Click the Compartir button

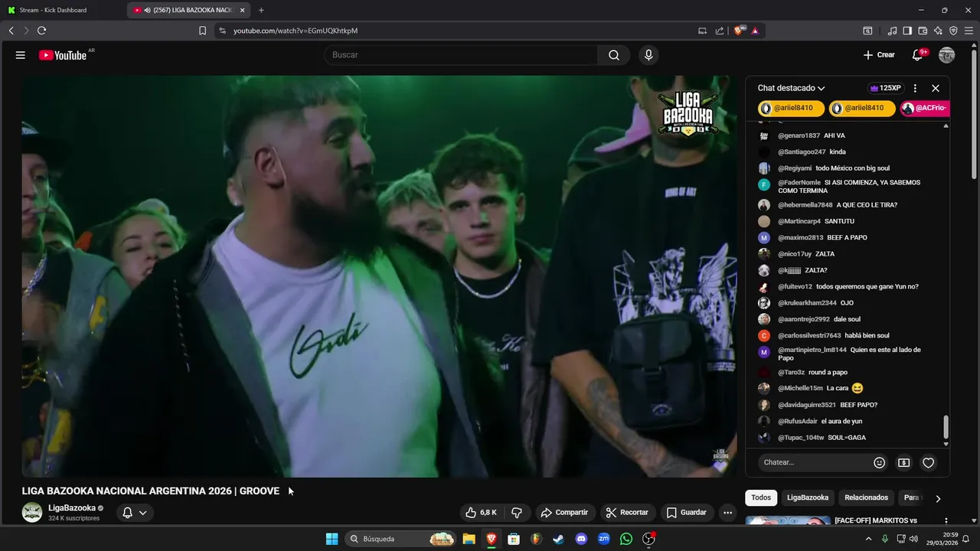pos(563,513)
